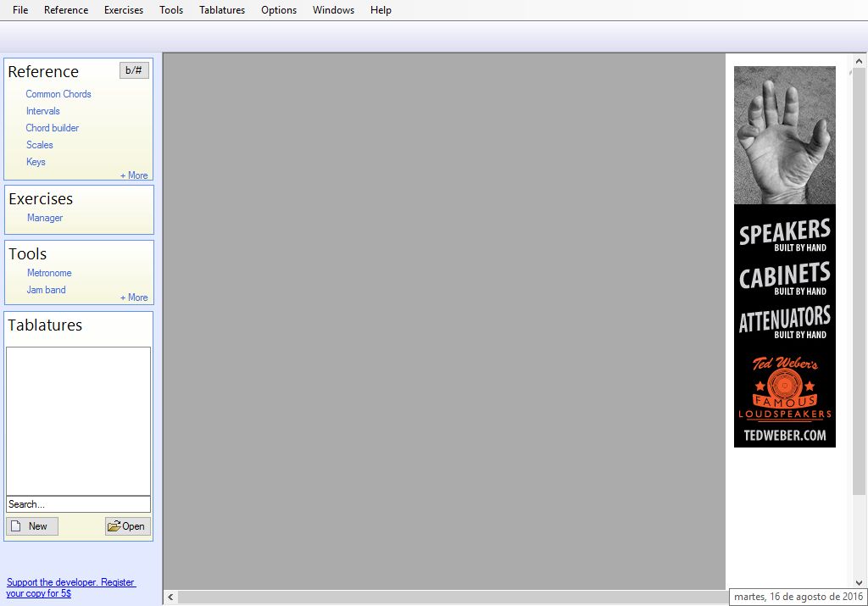The height and width of the screenshot is (606, 868).
Task: Open the Windows menu
Action: [333, 10]
